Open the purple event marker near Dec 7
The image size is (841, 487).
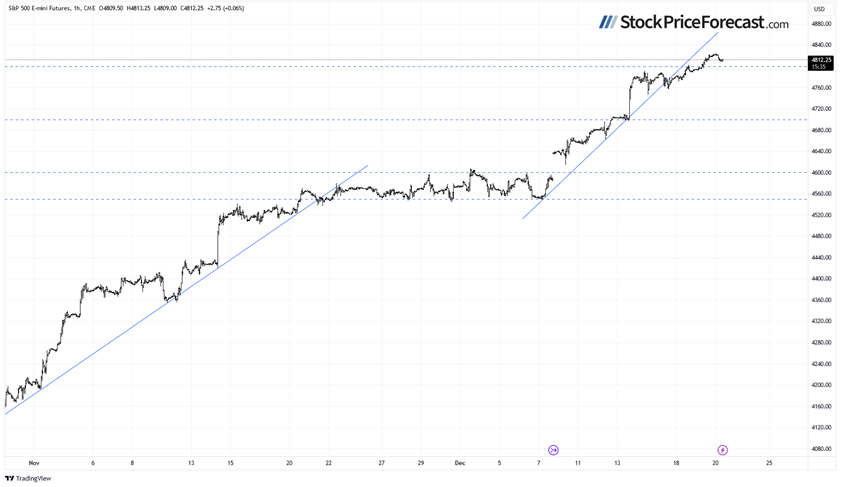coord(553,451)
